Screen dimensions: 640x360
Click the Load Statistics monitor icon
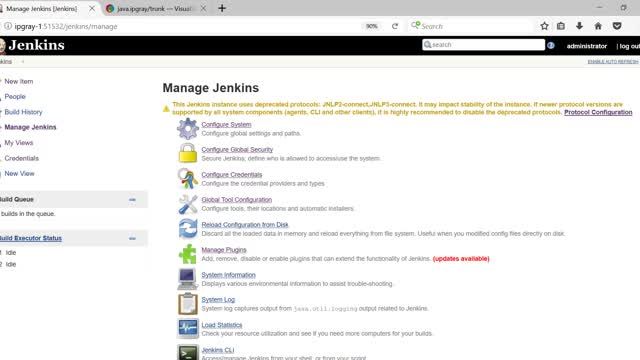pos(188,329)
